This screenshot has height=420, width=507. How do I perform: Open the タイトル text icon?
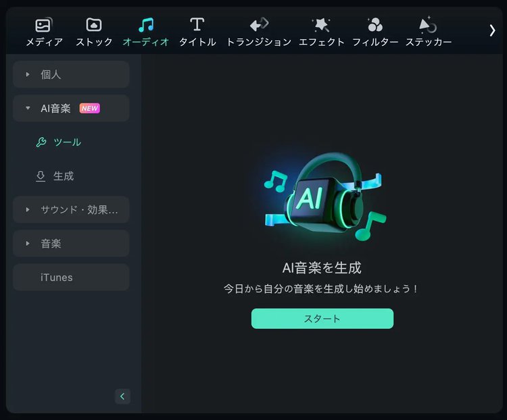click(197, 26)
